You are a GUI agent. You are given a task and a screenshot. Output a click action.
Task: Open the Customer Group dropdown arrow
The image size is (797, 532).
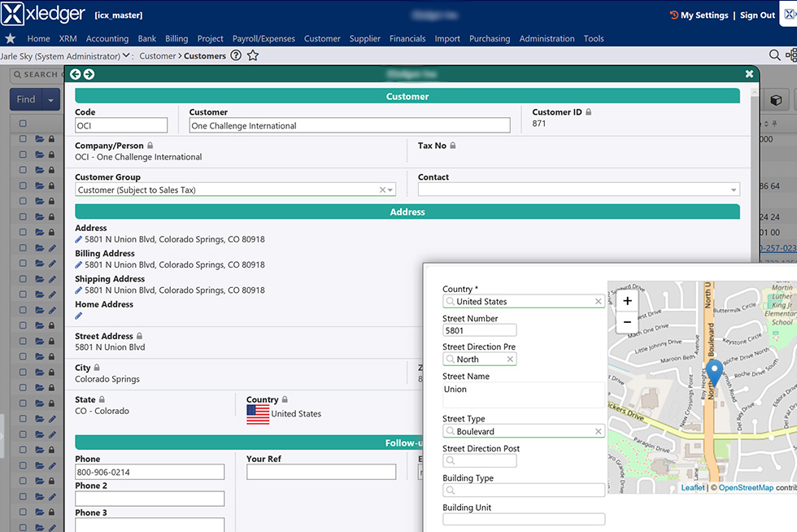coord(390,190)
